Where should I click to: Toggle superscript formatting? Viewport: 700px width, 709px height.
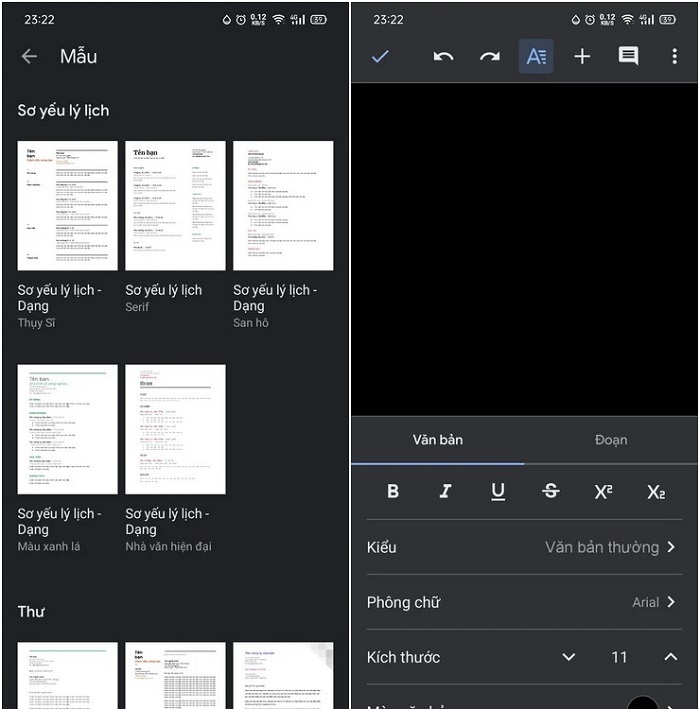point(603,491)
